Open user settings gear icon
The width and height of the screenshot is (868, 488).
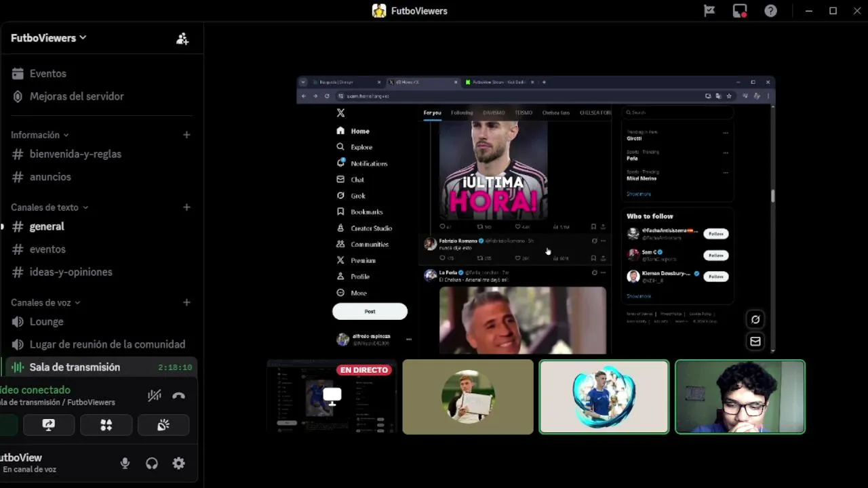tap(178, 464)
